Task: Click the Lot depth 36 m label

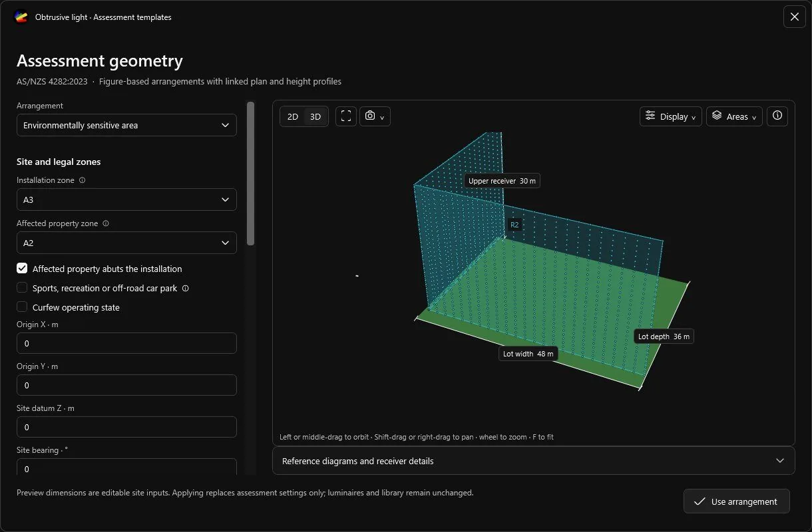Action: [x=664, y=336]
